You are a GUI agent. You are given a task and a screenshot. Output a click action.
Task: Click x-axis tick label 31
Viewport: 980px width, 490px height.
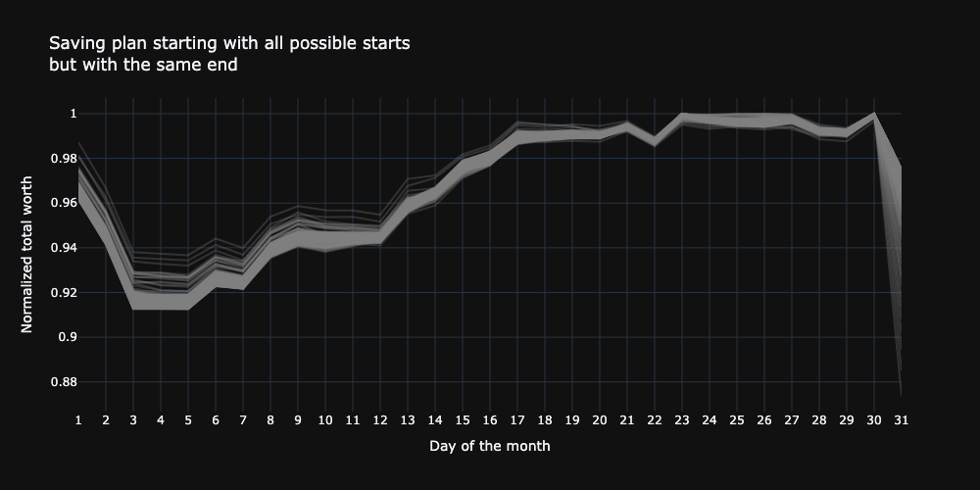[x=902, y=419]
